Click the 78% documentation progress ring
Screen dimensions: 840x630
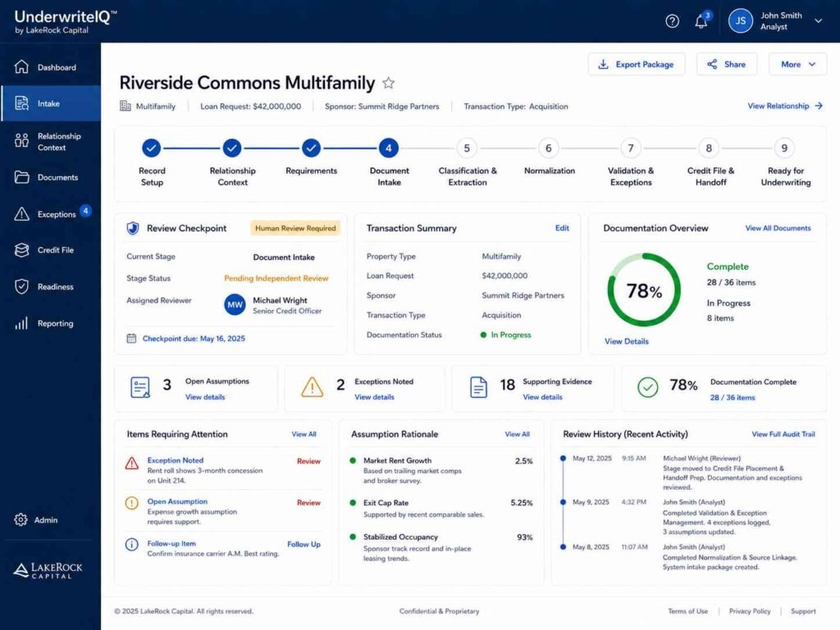point(644,290)
